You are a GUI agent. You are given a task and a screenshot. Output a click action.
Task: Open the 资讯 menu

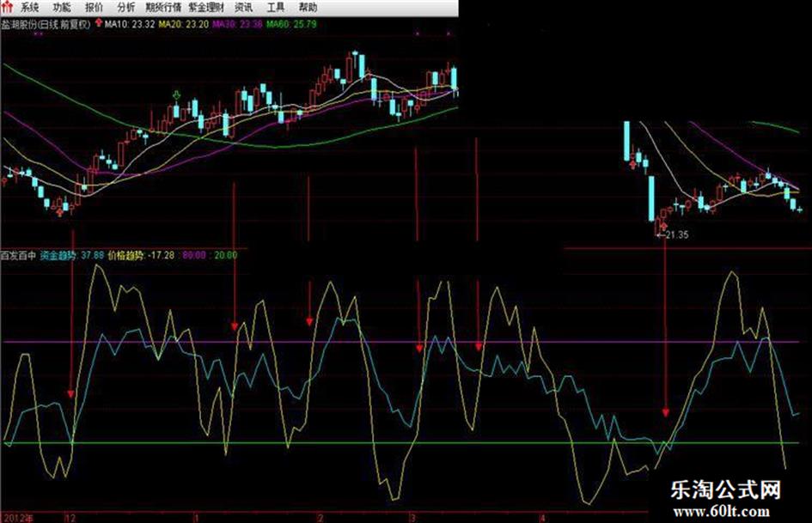pyautogui.click(x=244, y=7)
